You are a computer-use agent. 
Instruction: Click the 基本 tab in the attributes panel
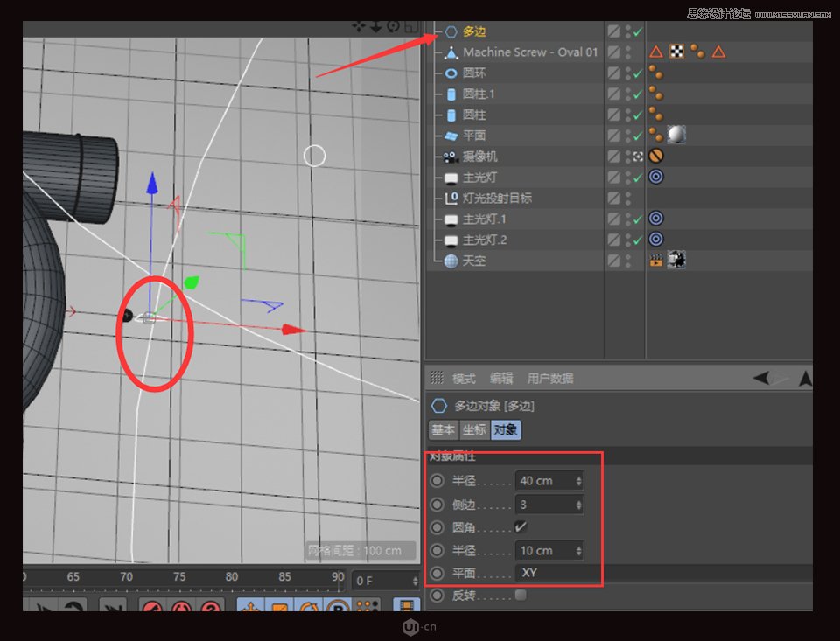(x=443, y=429)
